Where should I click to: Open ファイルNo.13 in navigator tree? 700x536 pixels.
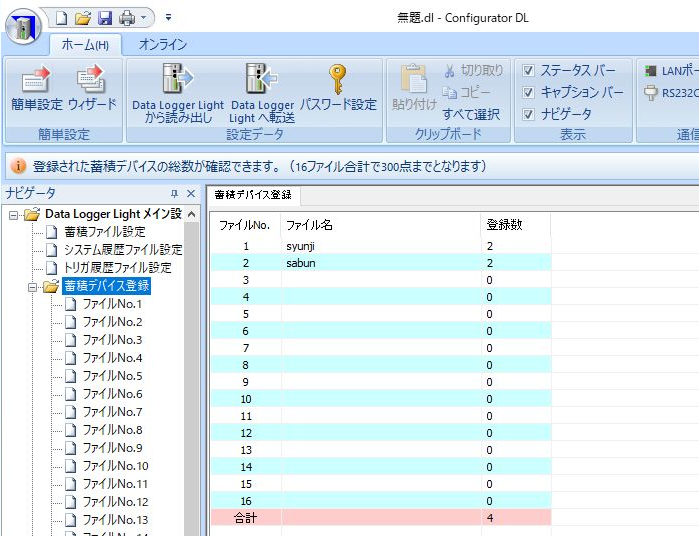115,519
